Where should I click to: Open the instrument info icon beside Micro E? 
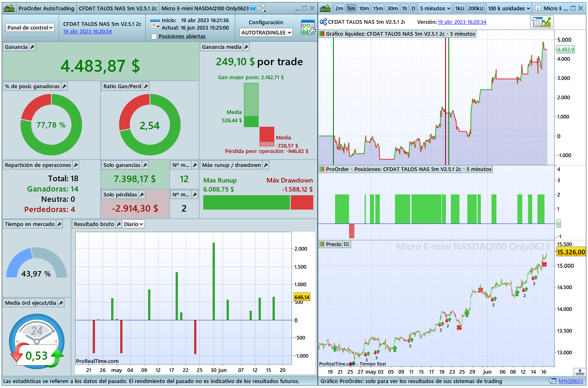coord(537,8)
